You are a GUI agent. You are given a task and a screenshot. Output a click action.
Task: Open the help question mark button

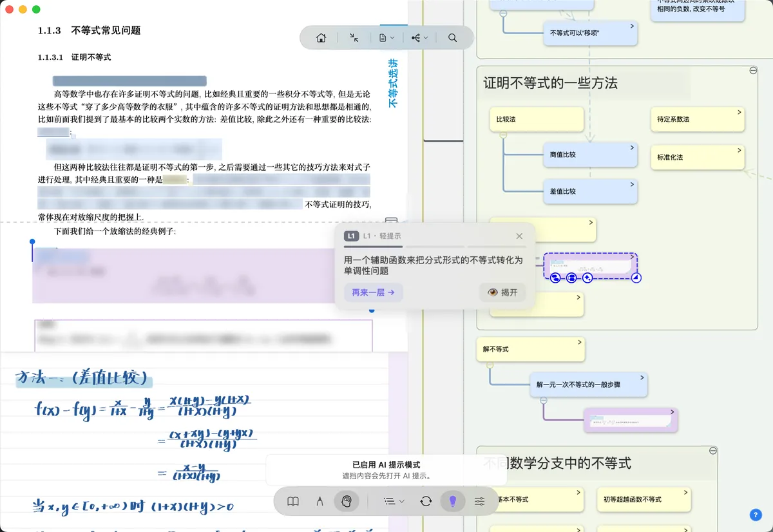coord(756,515)
